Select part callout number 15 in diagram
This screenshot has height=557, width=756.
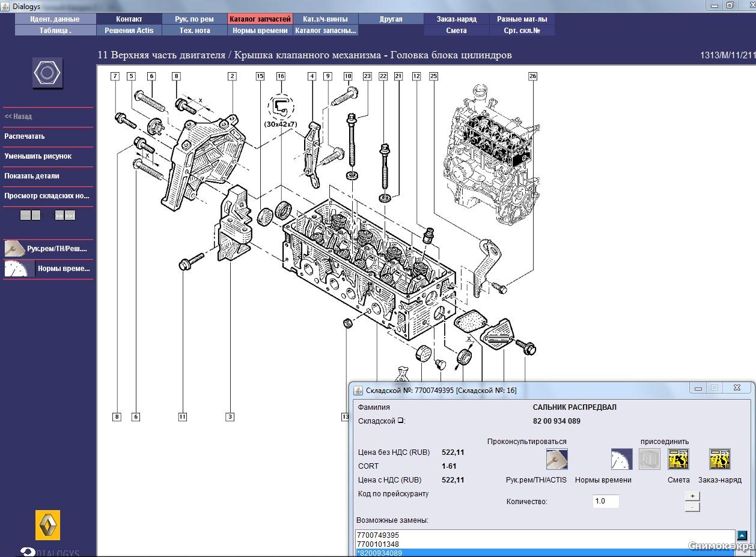pyautogui.click(x=260, y=76)
